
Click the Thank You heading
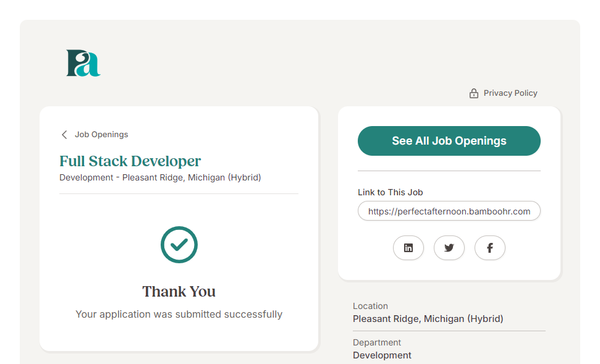[x=179, y=292]
